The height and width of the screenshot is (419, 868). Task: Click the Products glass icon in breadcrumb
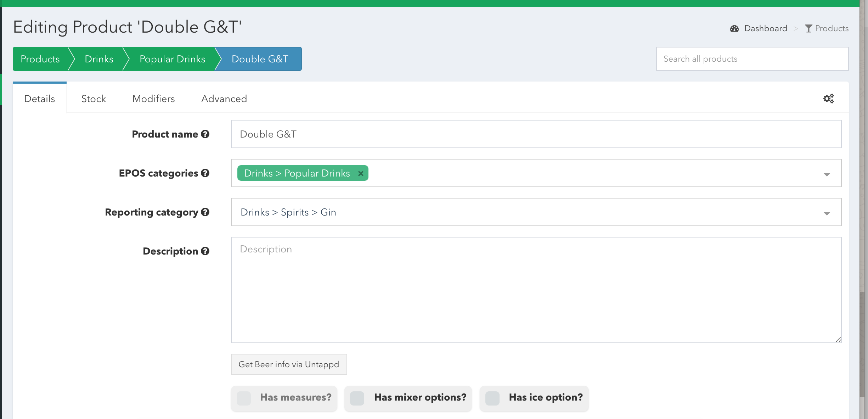click(808, 28)
